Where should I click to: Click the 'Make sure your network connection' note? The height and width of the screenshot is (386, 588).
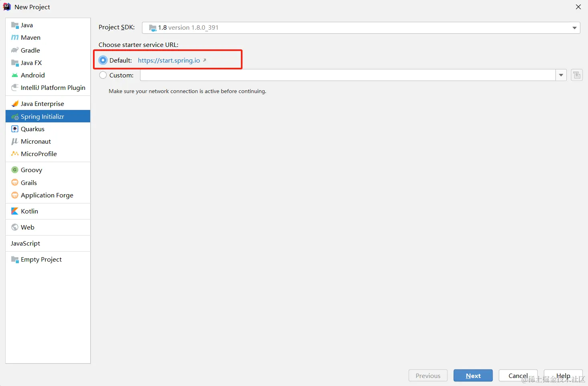[x=187, y=91]
